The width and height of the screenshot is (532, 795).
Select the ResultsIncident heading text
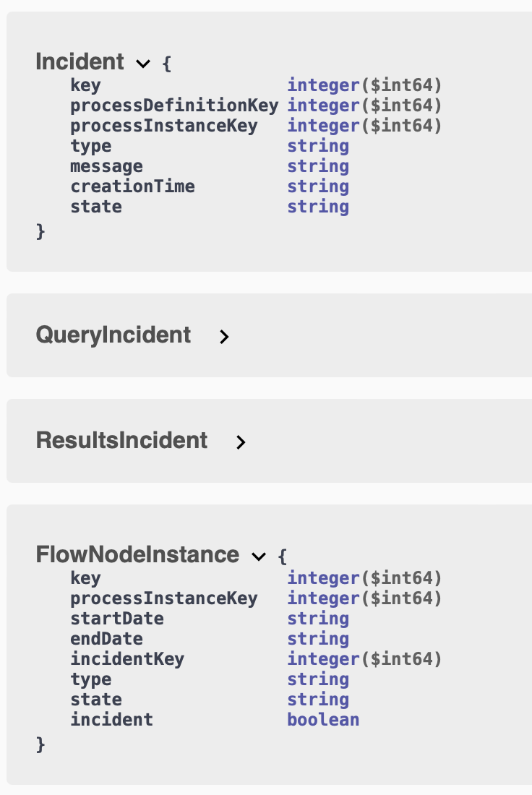[x=121, y=440]
